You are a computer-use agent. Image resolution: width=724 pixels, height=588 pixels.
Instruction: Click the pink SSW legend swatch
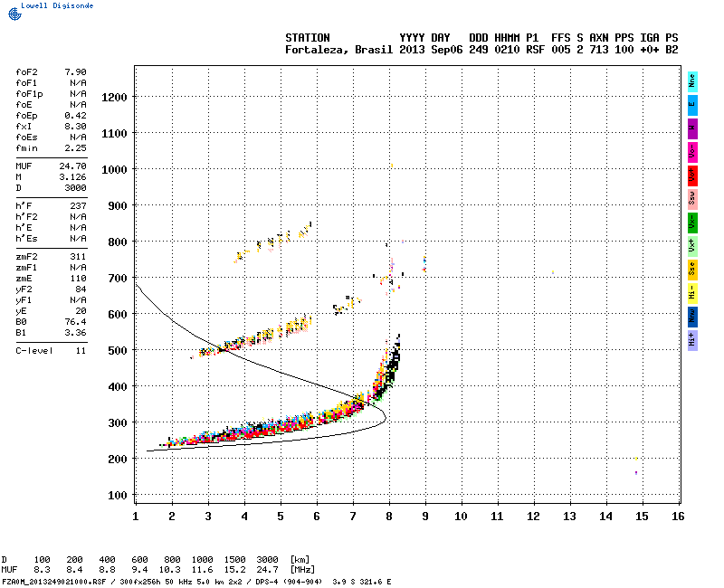(692, 198)
